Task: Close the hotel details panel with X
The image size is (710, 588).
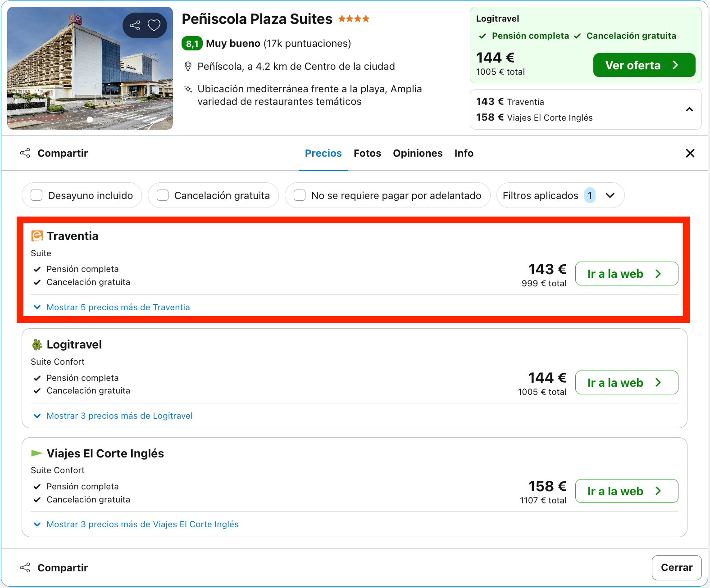Action: (x=690, y=153)
